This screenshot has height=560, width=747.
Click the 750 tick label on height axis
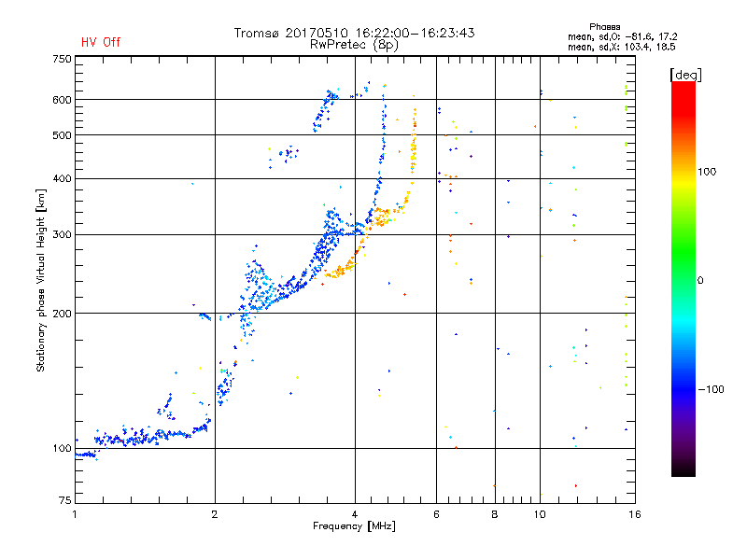coord(62,59)
